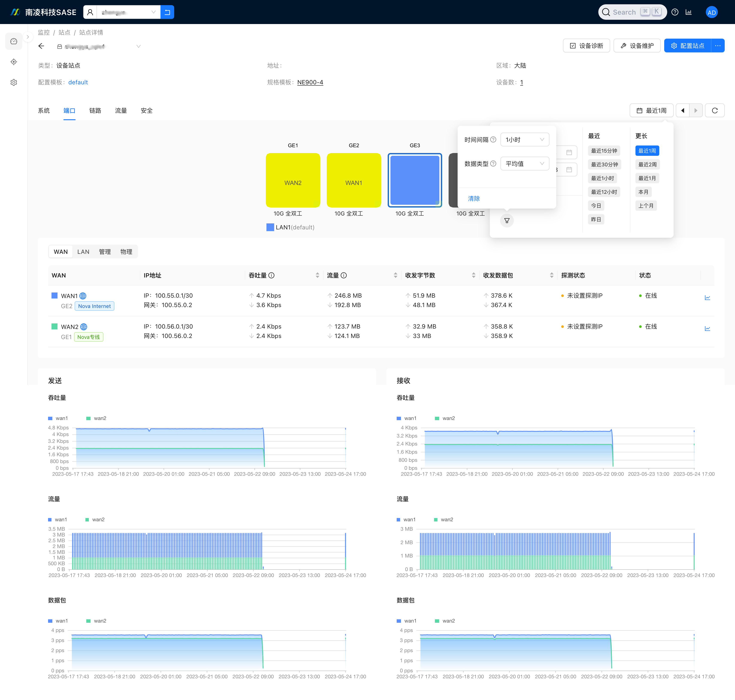Image resolution: width=735 pixels, height=700 pixels.
Task: Toggle wan2 legend in 发送 吞吐量 chart
Action: (x=96, y=418)
